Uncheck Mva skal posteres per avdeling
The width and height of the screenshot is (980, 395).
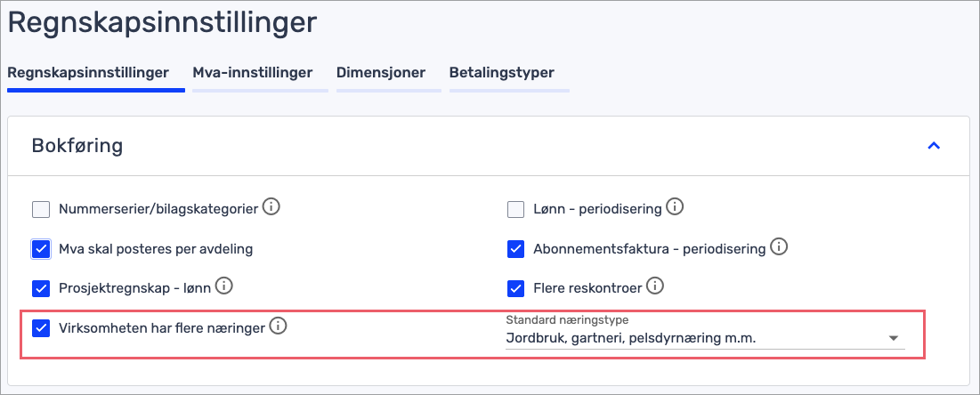click(41, 249)
